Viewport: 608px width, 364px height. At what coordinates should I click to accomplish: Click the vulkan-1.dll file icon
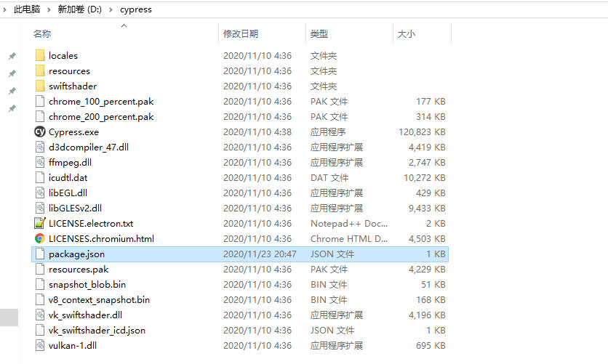tap(40, 345)
